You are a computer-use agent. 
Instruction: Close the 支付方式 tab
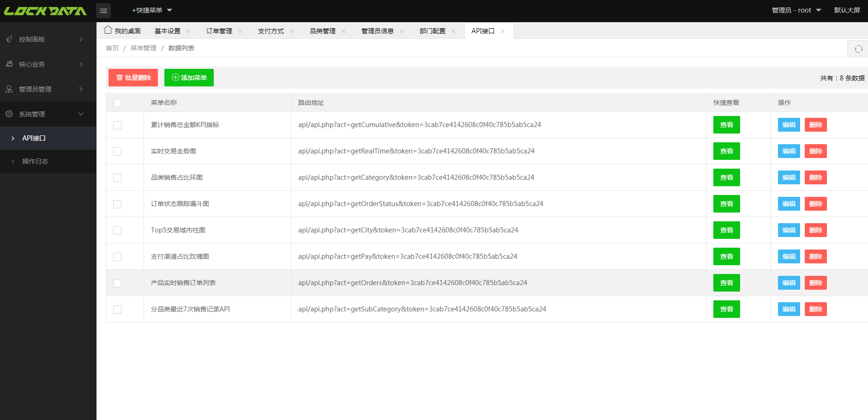pyautogui.click(x=292, y=31)
